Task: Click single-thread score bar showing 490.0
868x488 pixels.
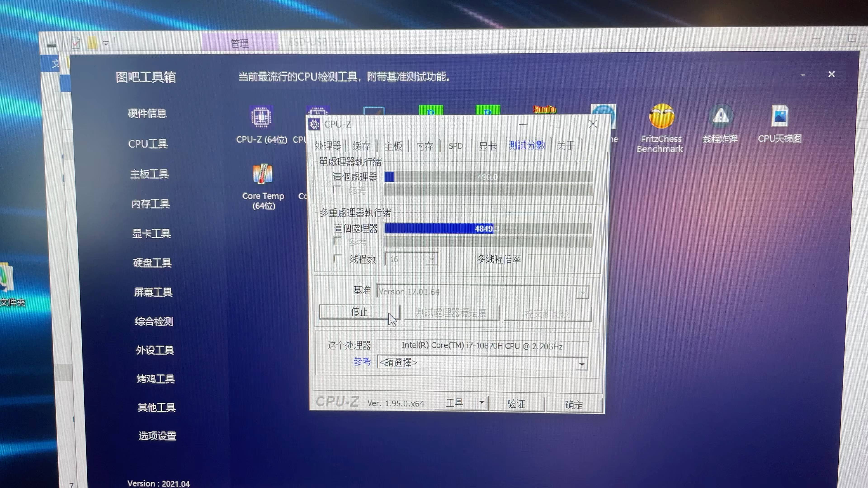Action: (x=488, y=177)
